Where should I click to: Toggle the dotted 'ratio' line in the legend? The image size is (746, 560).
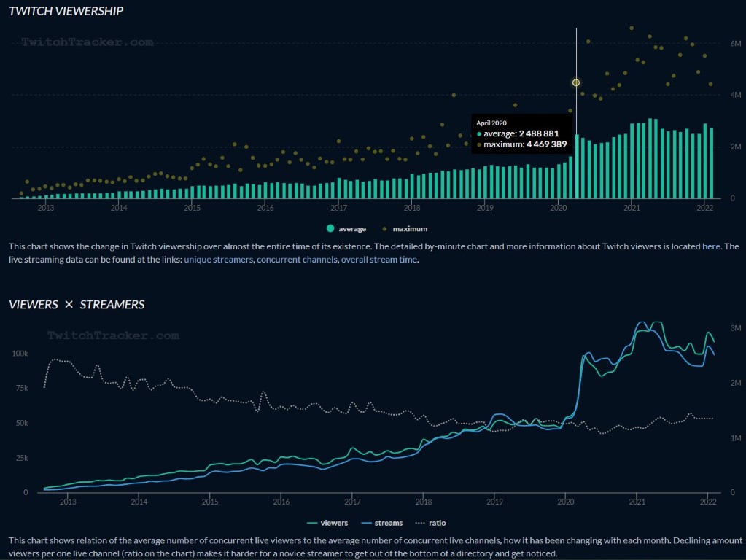pos(430,523)
